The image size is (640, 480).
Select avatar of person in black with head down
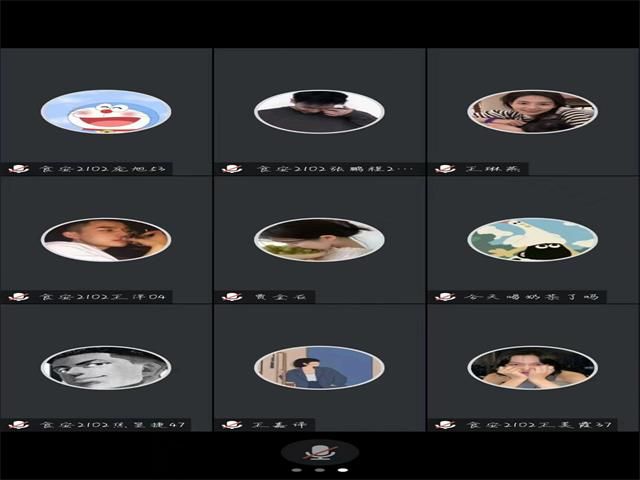[319, 112]
